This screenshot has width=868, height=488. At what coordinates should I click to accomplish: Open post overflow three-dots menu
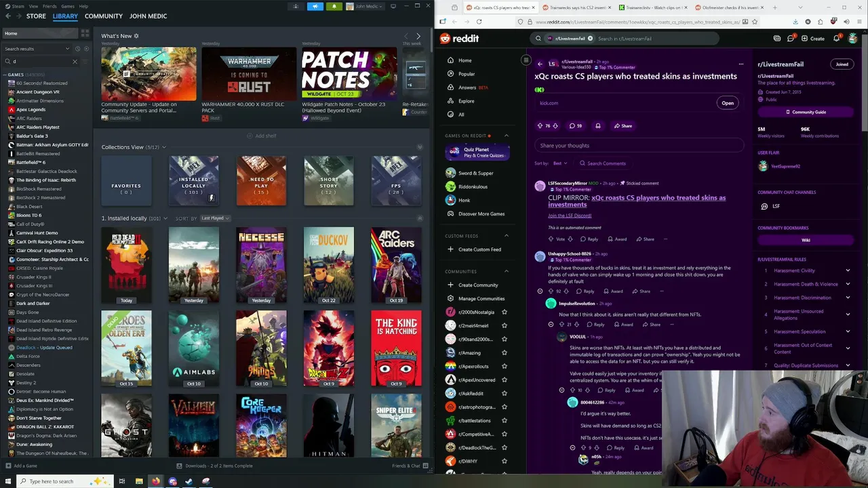pos(741,64)
